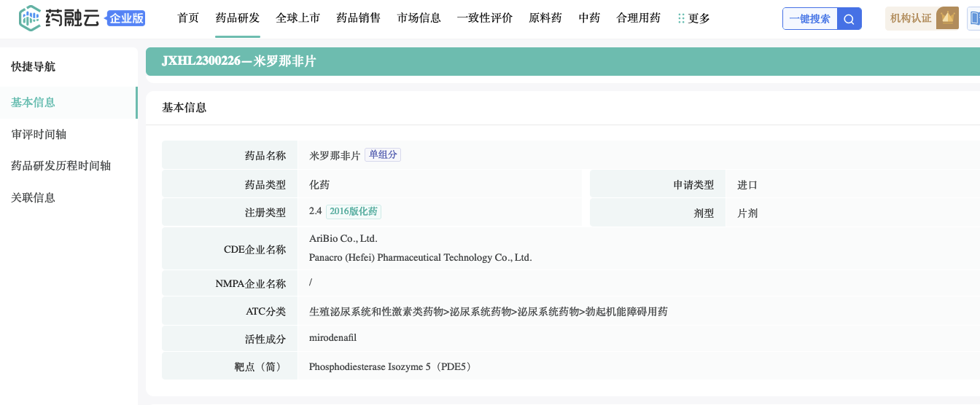Select 药品研发历程时间轴 in quick navigation
The height and width of the screenshot is (405, 980).
(x=61, y=165)
